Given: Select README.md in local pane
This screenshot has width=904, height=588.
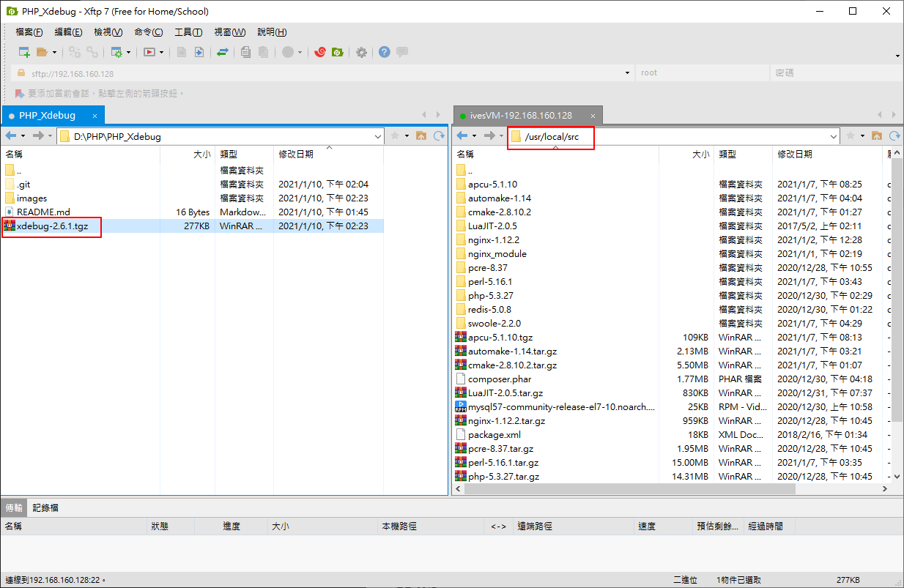Looking at the screenshot, I should click(43, 212).
